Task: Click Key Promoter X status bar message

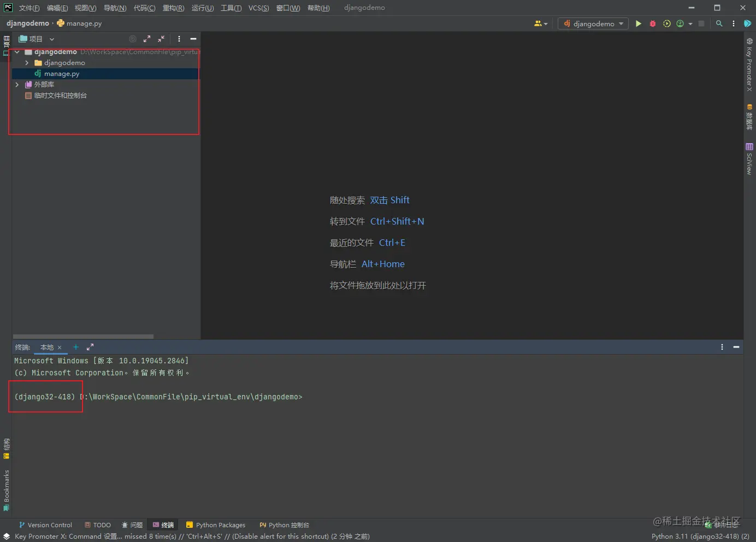Action: click(x=192, y=537)
